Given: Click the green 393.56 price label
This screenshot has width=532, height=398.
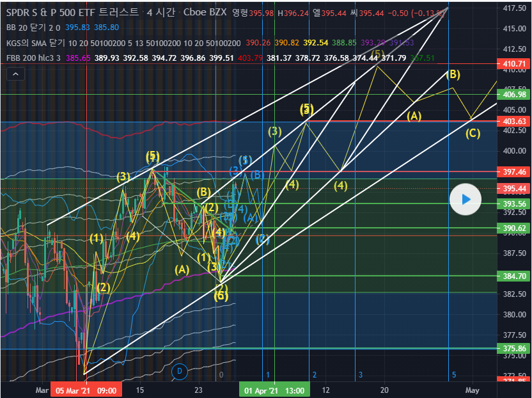Looking at the screenshot, I should click(514, 204).
